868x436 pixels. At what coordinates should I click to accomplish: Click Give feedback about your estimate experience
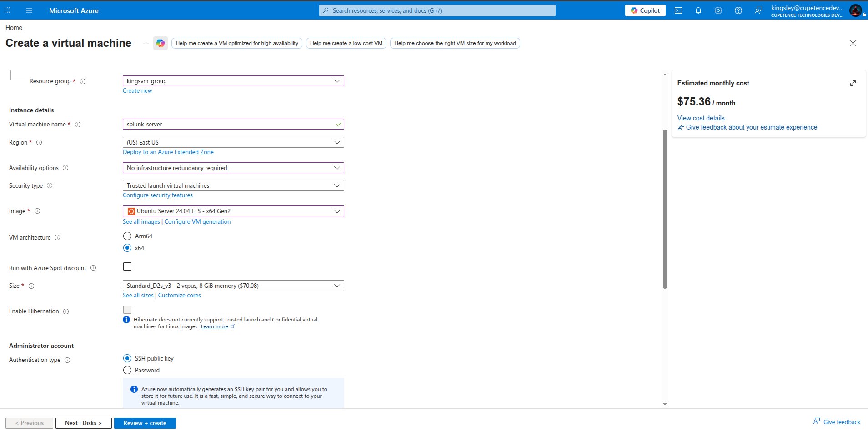coord(751,127)
